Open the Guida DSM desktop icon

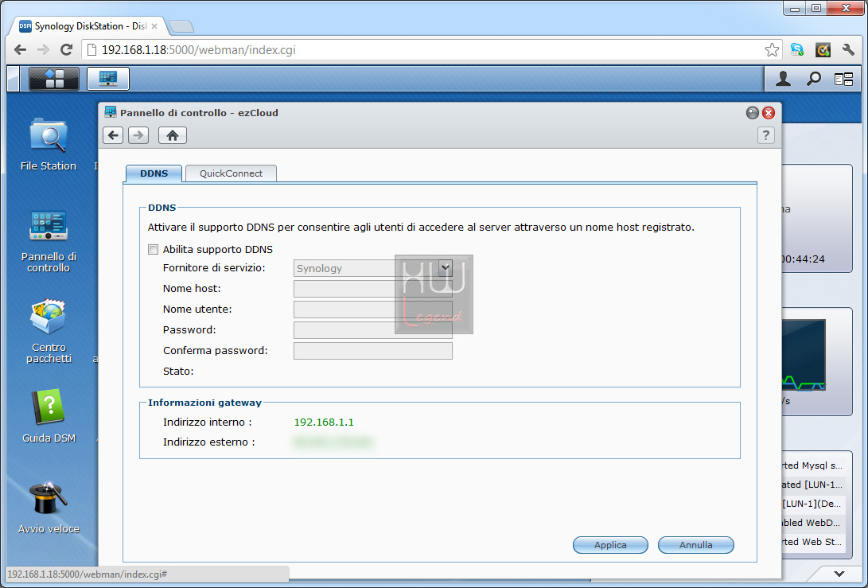click(x=49, y=416)
